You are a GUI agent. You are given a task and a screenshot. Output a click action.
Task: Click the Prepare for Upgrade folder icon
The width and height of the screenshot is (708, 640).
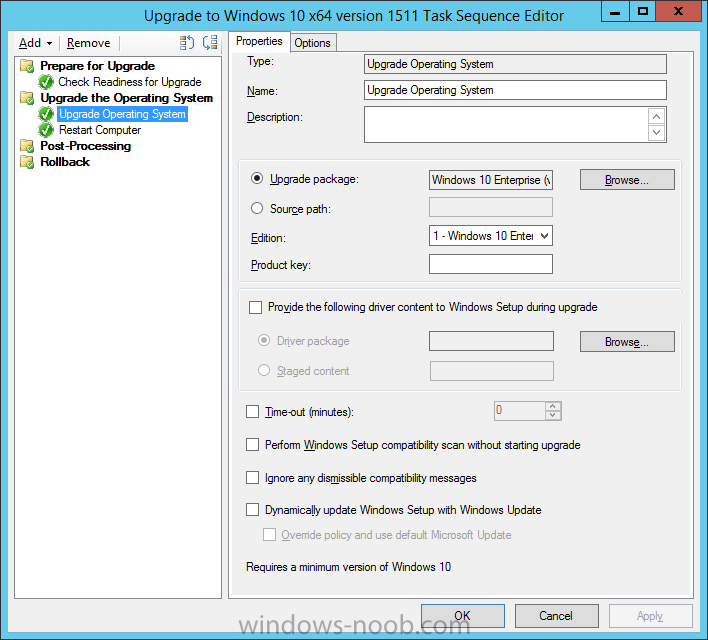[x=27, y=66]
